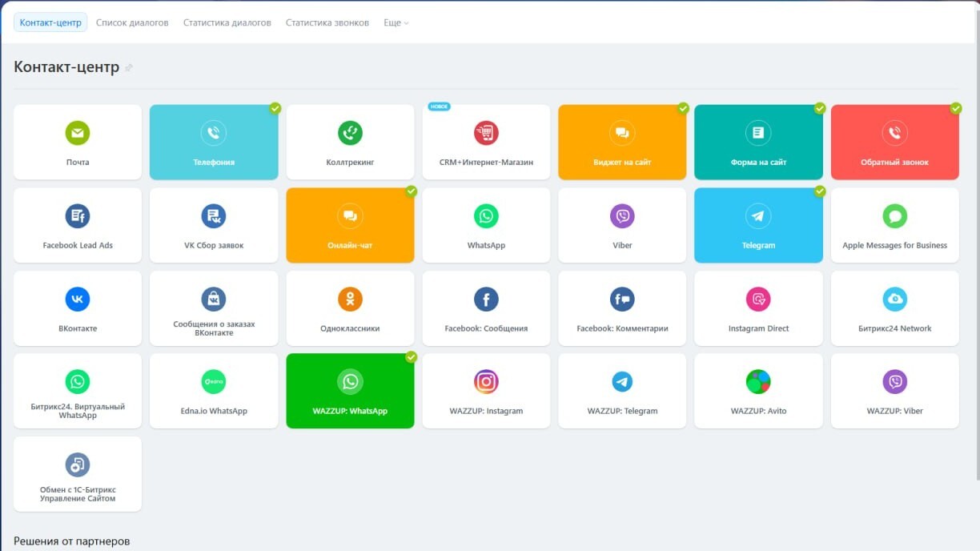Click the checkmark on Форма на сайт
Viewport: 980px width, 551px height.
pos(820,108)
